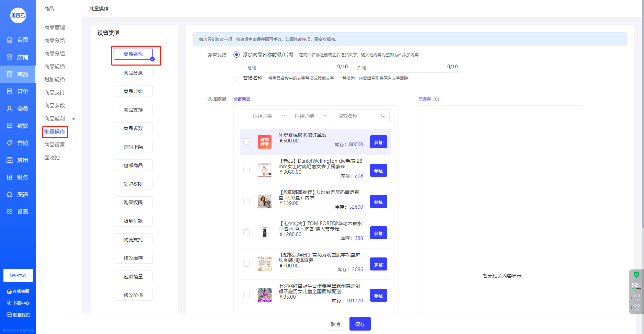
Task: Open the 选择分类 dropdown
Action: pos(269,116)
